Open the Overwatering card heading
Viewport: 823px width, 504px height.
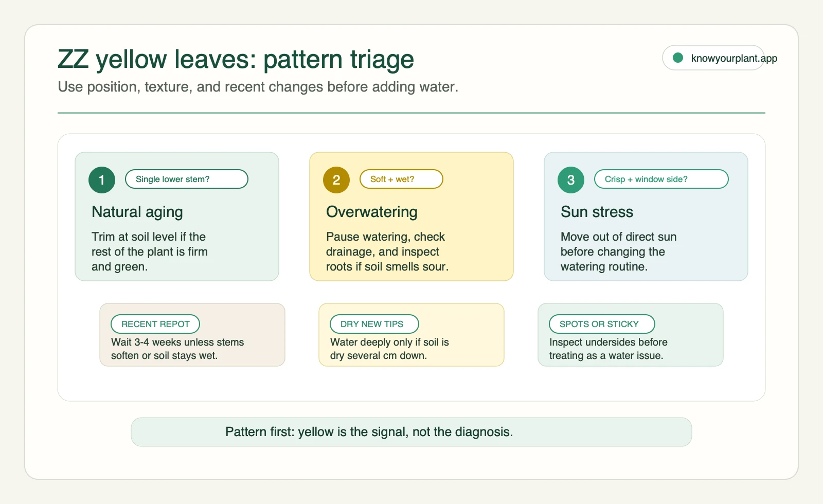[x=372, y=212]
